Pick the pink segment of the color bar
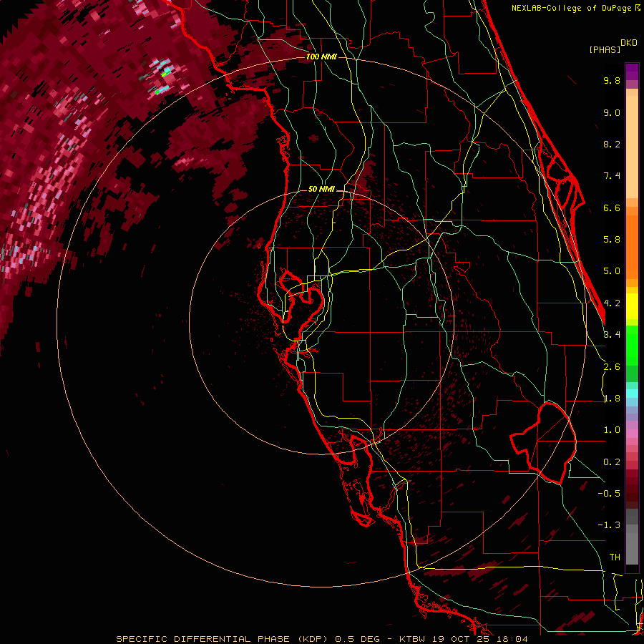The image size is (644, 644). click(x=632, y=434)
